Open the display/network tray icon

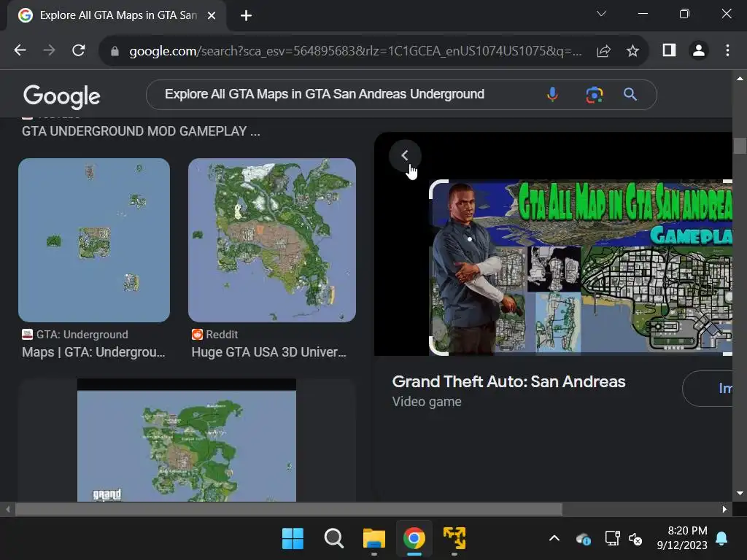[x=612, y=539]
